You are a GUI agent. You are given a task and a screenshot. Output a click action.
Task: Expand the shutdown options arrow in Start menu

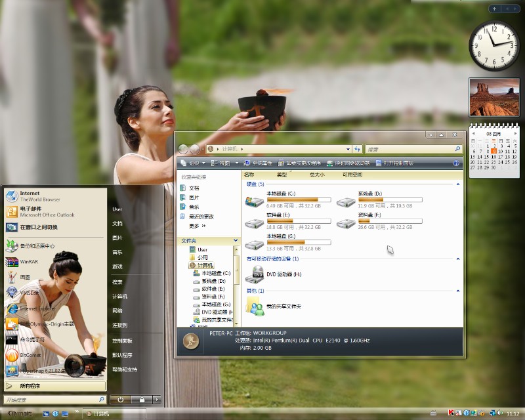pos(157,400)
